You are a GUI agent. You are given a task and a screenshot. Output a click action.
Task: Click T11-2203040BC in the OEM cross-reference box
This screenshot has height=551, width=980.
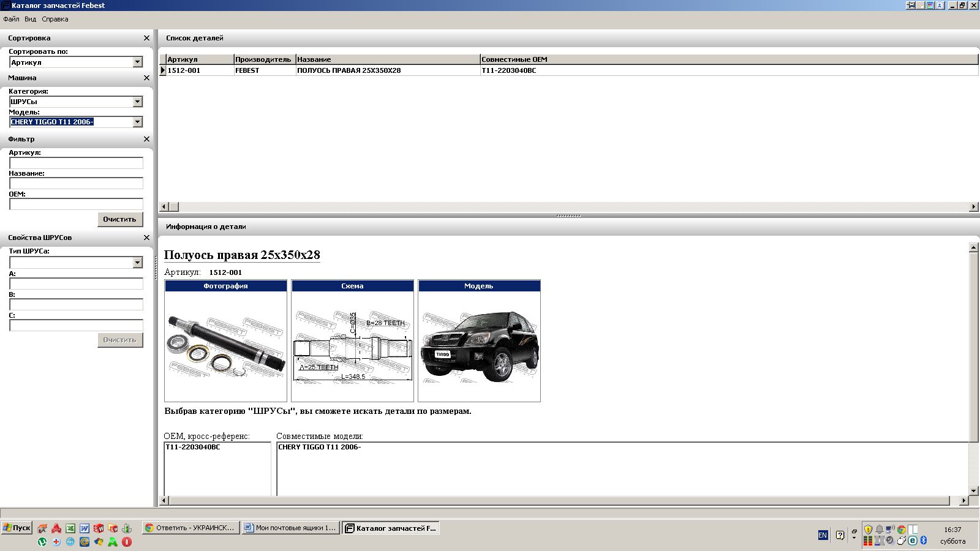pos(193,447)
